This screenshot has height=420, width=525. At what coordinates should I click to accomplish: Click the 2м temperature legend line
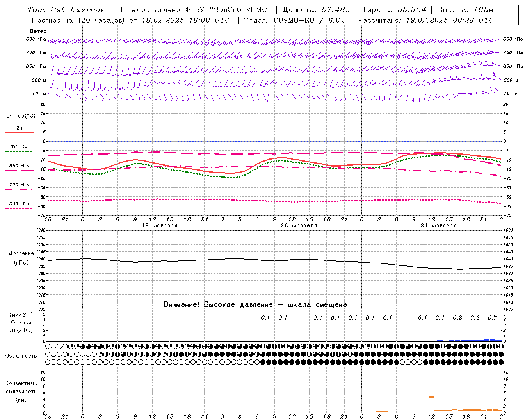[19, 132]
